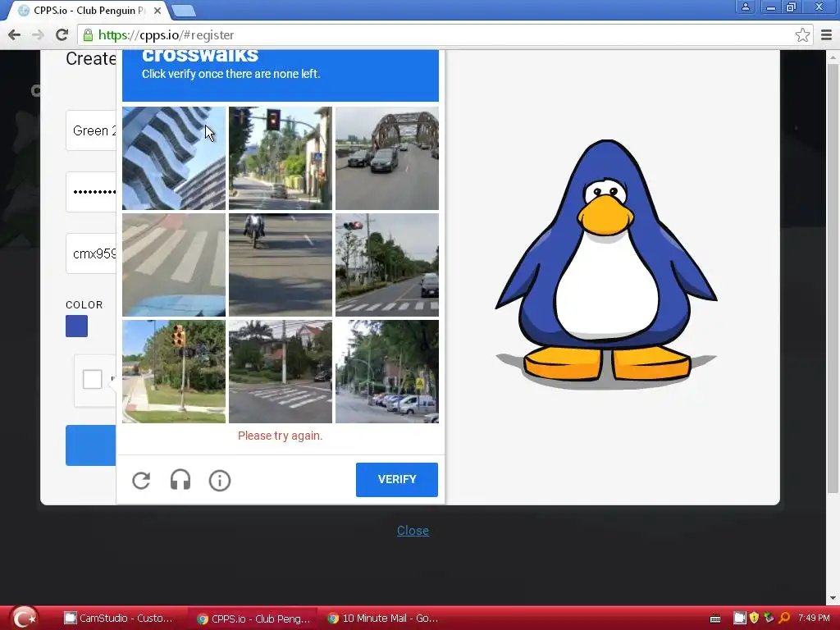Click the blue COLOR swatch
The height and width of the screenshot is (630, 840).
[x=76, y=326]
